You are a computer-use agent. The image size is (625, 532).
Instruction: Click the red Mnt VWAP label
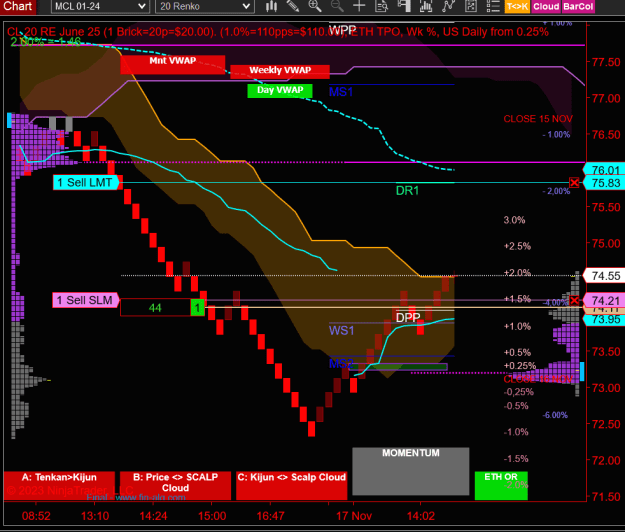click(173, 65)
